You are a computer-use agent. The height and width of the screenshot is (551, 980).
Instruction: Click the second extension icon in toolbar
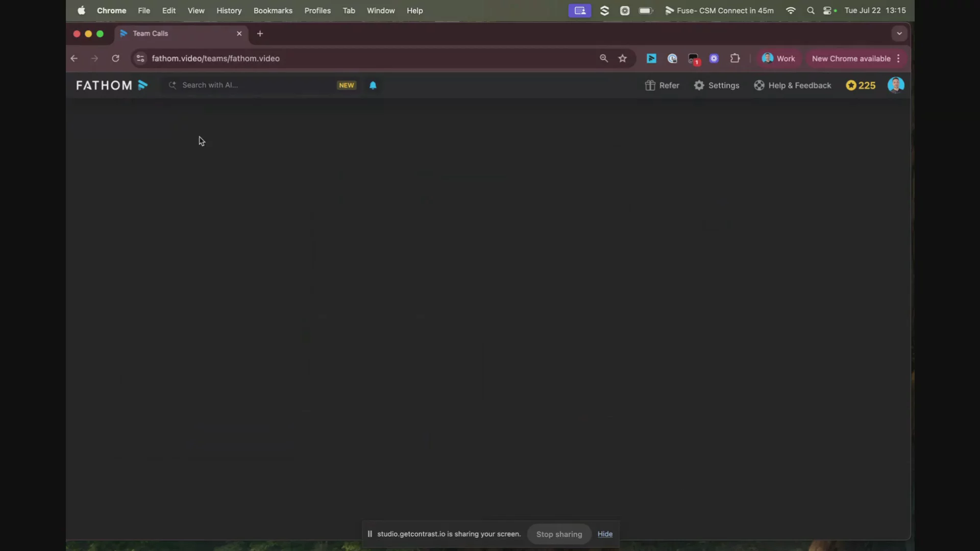pyautogui.click(x=672, y=58)
